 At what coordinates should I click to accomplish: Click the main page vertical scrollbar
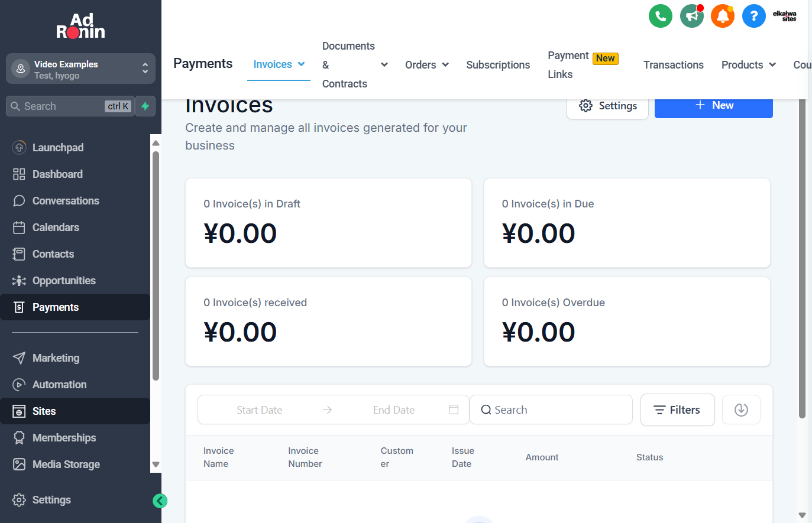pyautogui.click(x=802, y=259)
